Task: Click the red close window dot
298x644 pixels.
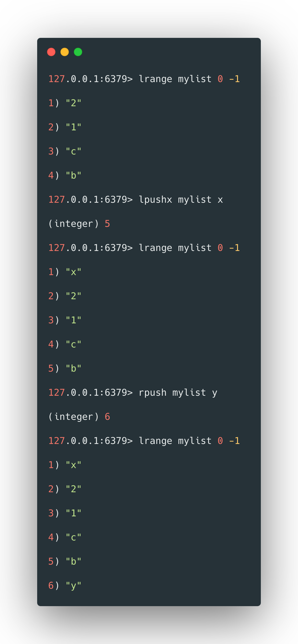Action: pyautogui.click(x=51, y=52)
